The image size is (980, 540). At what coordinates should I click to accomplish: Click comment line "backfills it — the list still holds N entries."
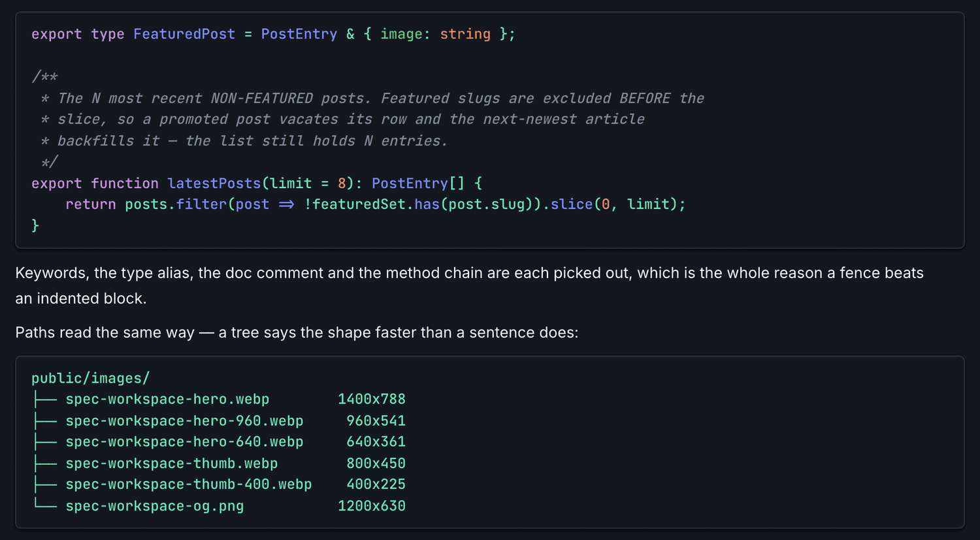(252, 141)
